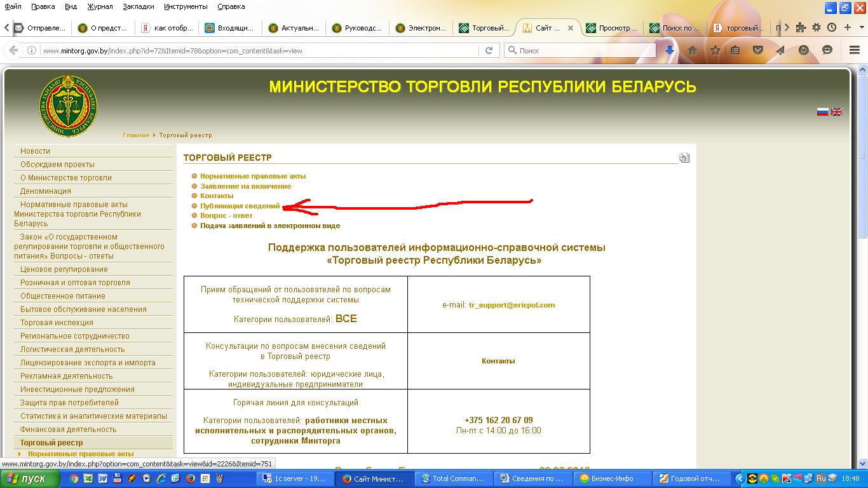
Task: Switch to the Поиск по... tab
Action: pyautogui.click(x=676, y=28)
